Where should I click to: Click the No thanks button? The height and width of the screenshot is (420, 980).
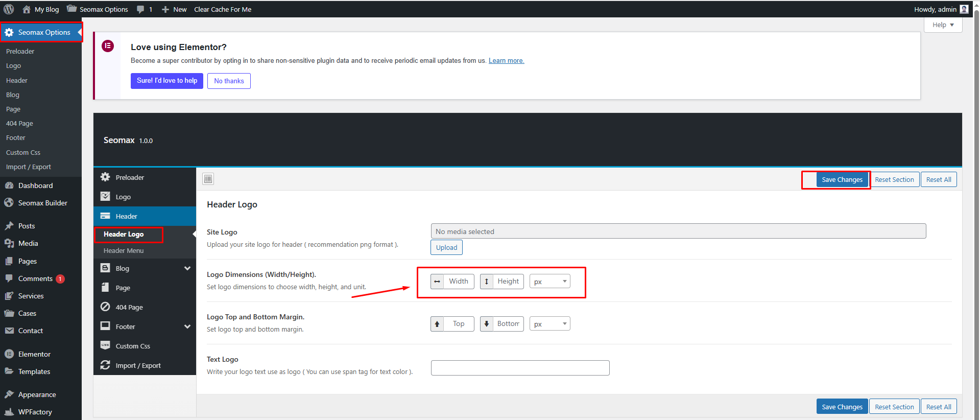pos(229,81)
